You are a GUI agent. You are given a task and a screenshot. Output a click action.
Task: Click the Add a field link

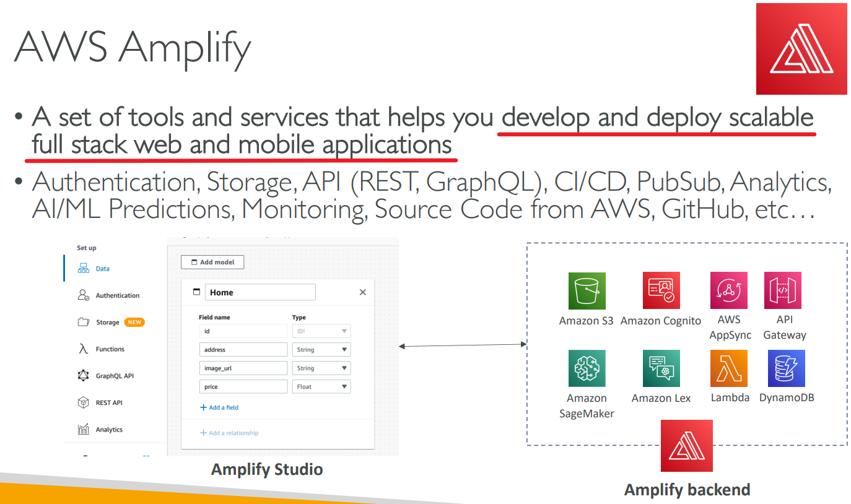click(219, 407)
